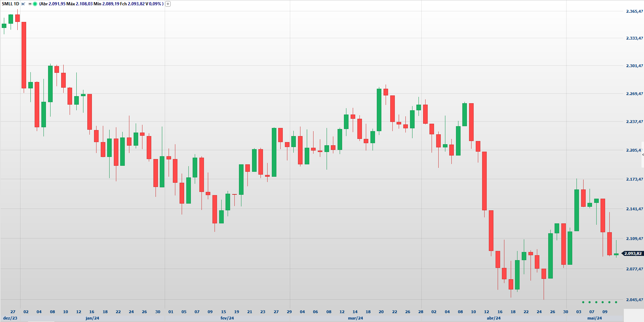This screenshot has height=322, width=644.
Task: Click the 2.301,47 price axis label
Action: tap(634, 66)
